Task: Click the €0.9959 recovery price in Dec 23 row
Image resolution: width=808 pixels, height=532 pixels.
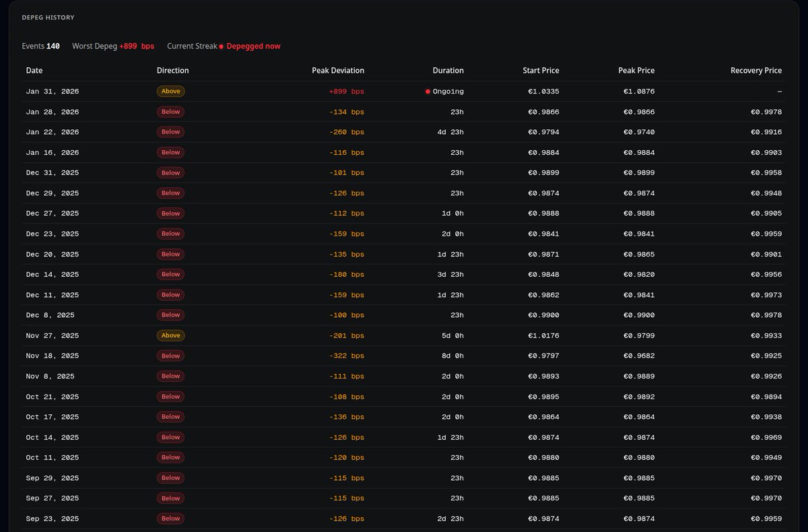Action: tap(766, 234)
